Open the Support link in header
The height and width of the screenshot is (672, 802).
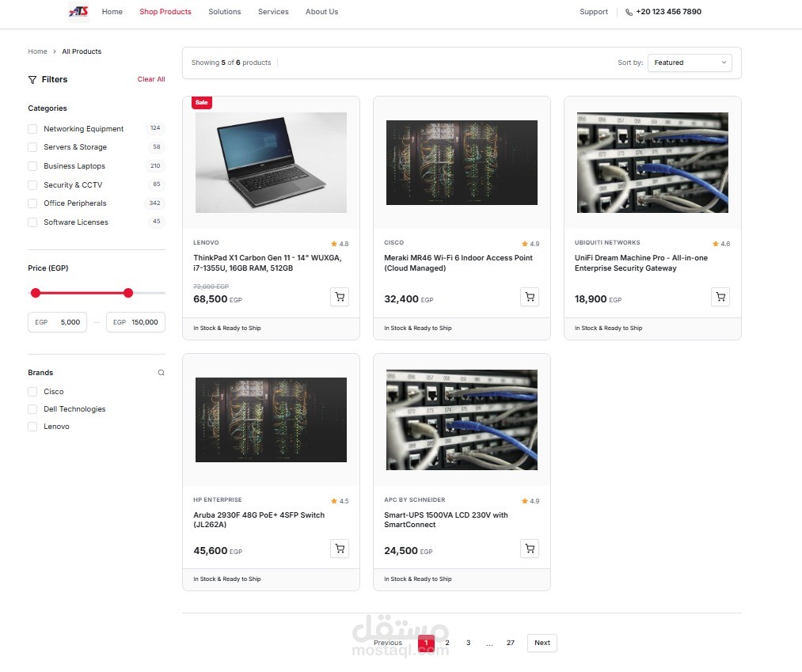[594, 12]
